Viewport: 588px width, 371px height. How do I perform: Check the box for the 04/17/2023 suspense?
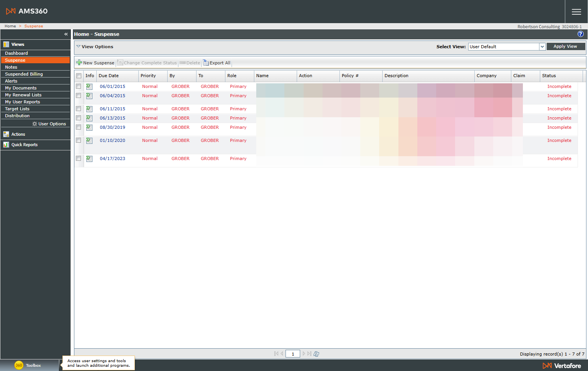[79, 159]
